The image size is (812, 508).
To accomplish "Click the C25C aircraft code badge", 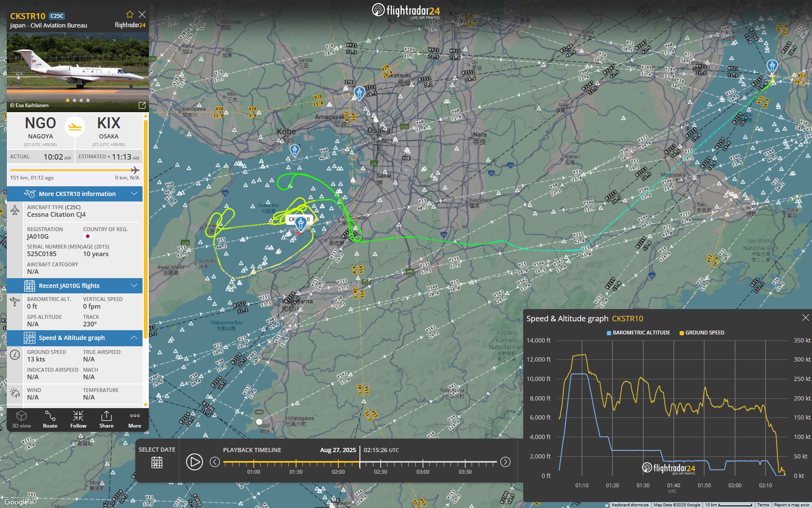I will tap(57, 16).
